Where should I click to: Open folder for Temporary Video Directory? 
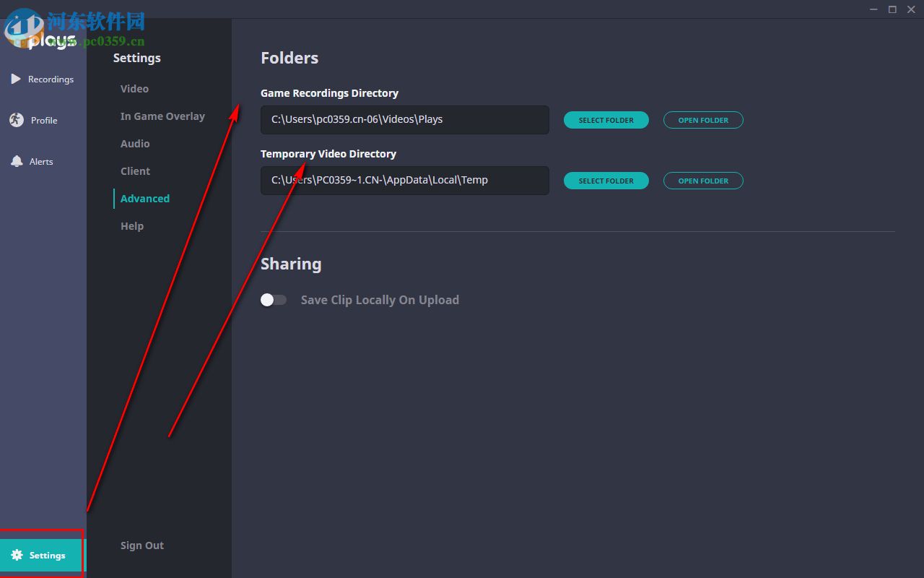click(x=703, y=181)
